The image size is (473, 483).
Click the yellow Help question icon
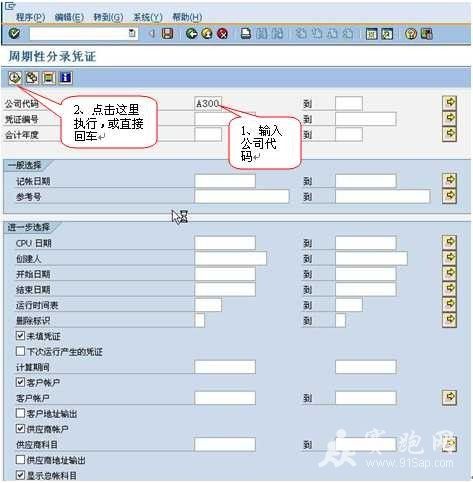411,34
